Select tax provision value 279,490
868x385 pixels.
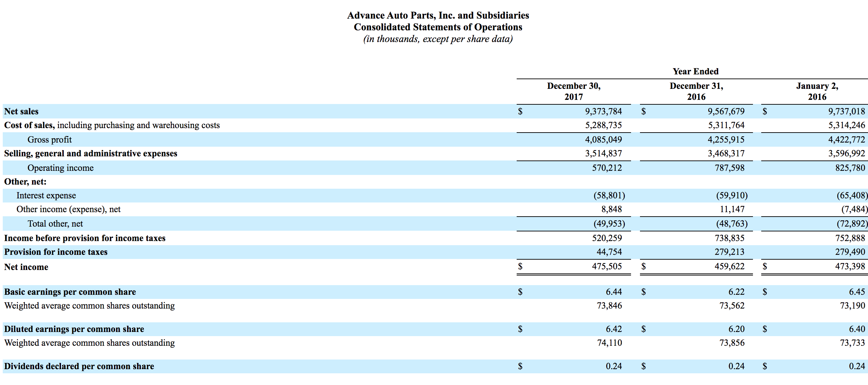coord(850,252)
